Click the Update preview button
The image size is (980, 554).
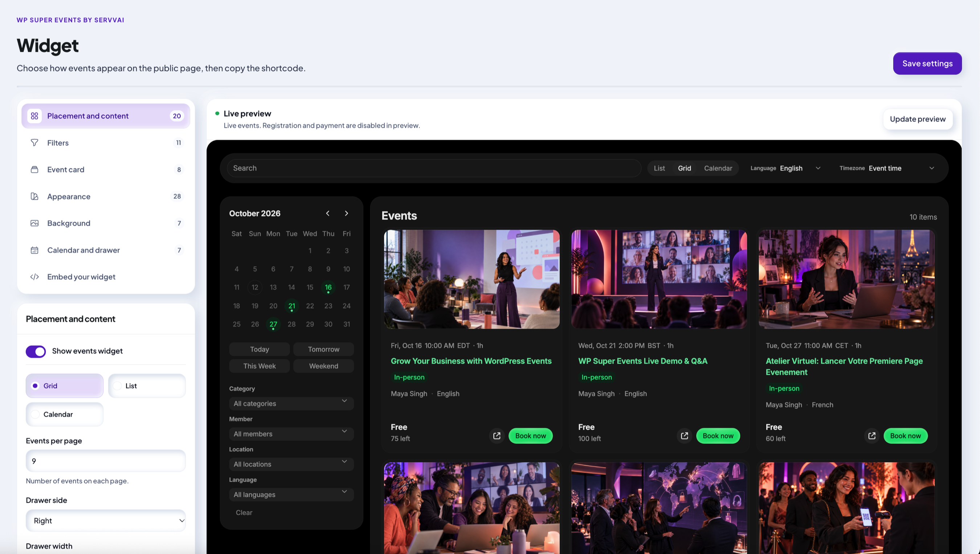coord(918,119)
